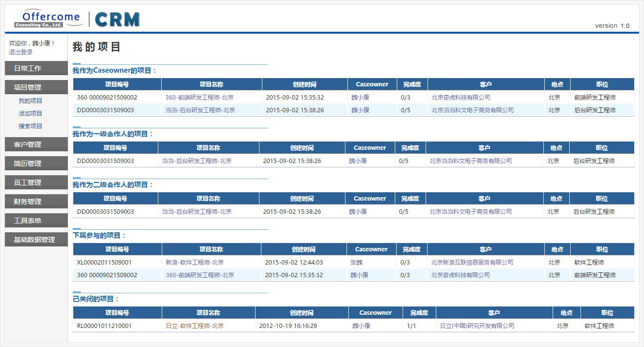Open 360-前端研发工程师-北京 in 下属参与的项目
The image size is (644, 347).
(x=200, y=275)
